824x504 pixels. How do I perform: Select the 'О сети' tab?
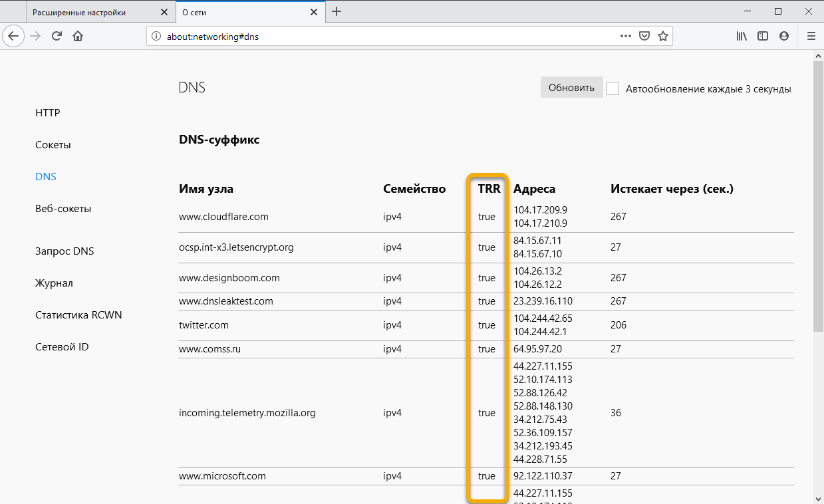click(x=249, y=13)
